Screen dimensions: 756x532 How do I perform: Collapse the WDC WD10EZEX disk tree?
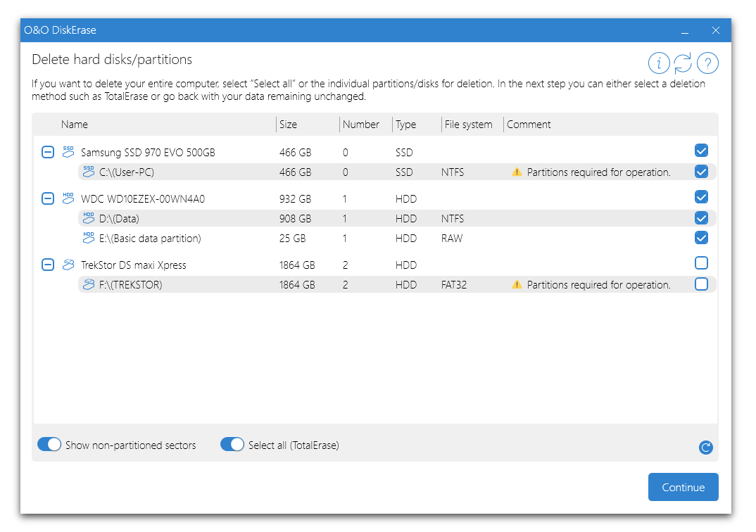(48, 198)
